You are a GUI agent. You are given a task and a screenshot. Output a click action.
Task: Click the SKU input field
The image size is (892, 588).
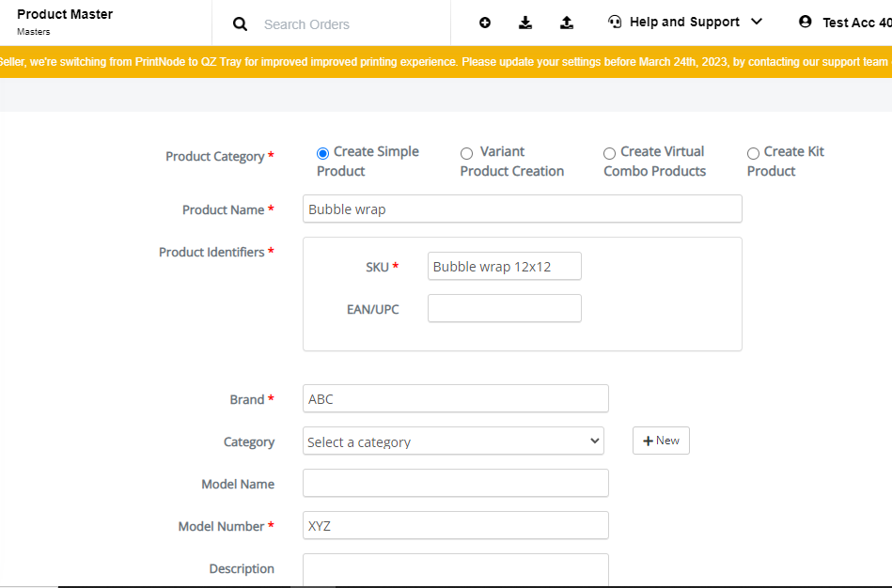pos(505,266)
